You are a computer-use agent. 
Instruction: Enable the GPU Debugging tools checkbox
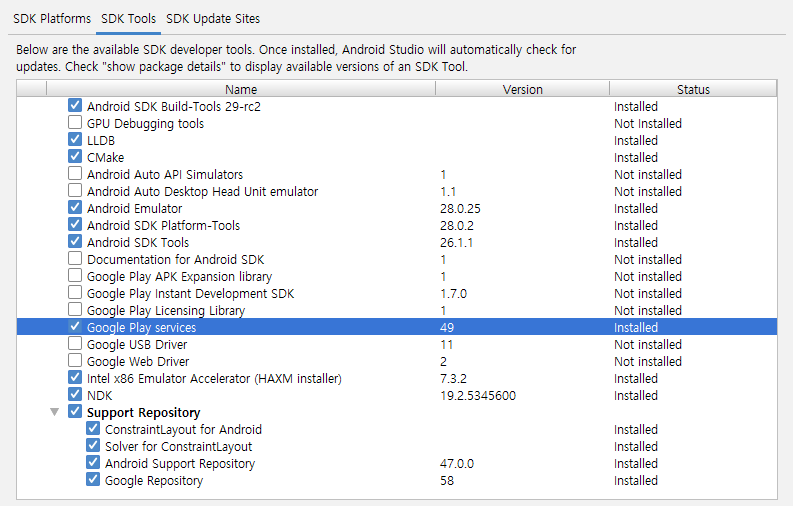75,122
